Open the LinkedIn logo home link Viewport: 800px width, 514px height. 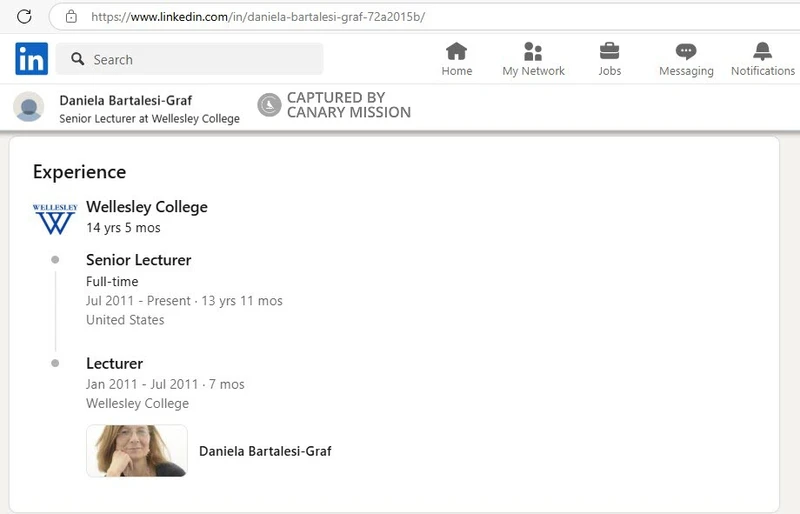tap(32, 59)
